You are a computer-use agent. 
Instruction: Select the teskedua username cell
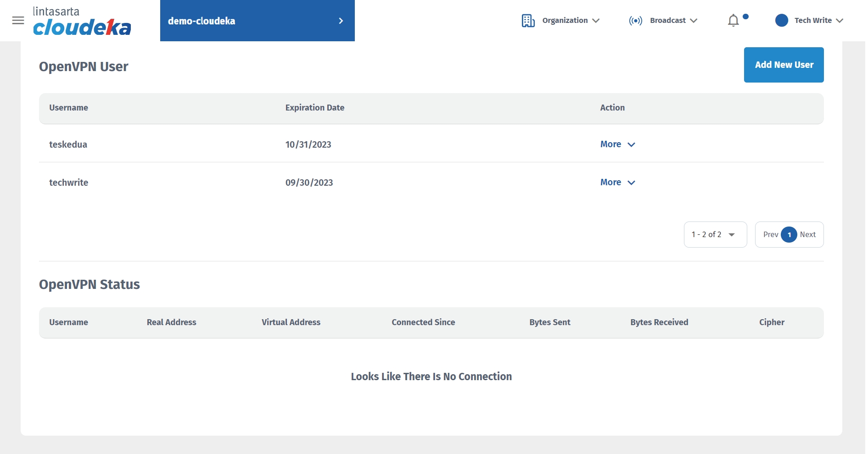coord(68,144)
